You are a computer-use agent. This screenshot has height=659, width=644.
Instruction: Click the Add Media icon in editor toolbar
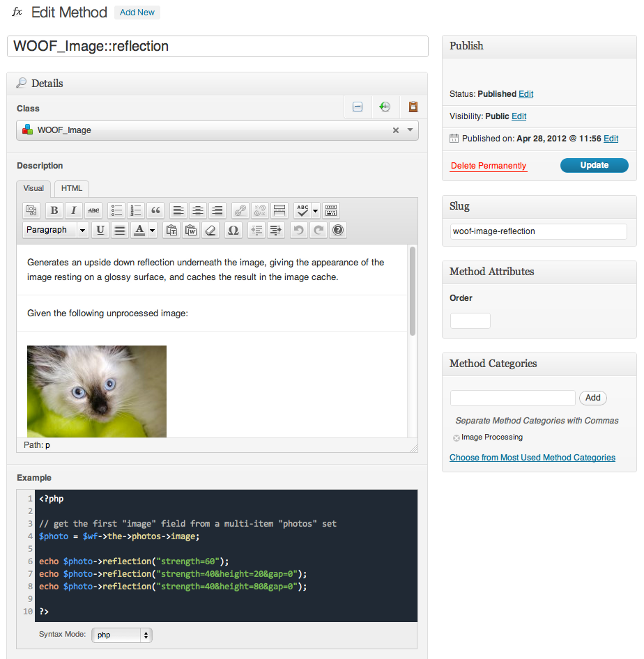click(31, 210)
